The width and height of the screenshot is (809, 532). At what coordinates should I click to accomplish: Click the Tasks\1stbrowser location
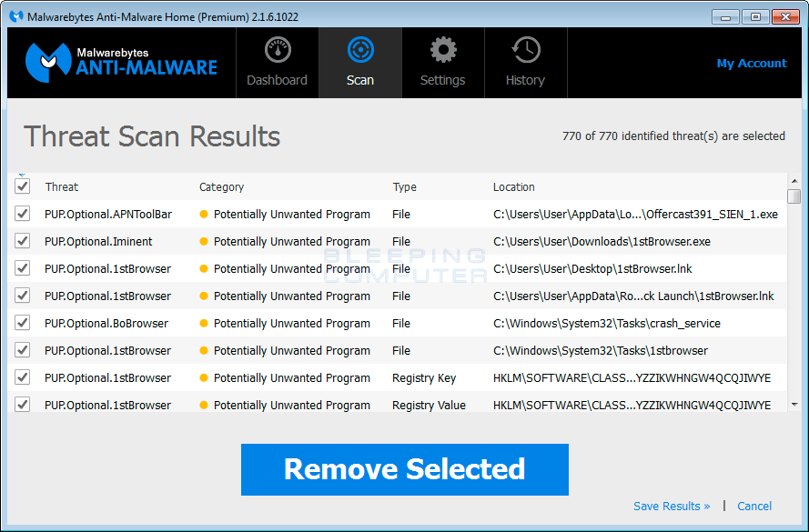tap(601, 351)
